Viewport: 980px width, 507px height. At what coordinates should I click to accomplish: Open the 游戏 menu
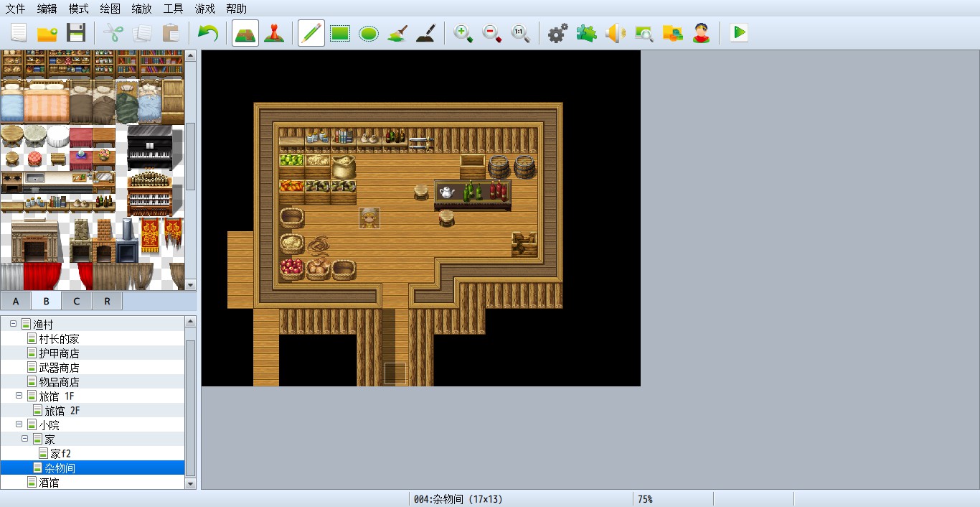coord(205,9)
